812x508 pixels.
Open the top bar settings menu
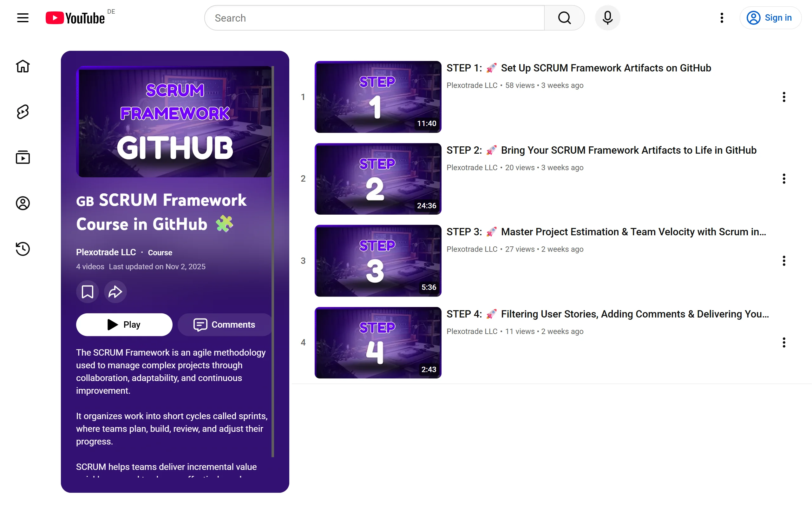click(x=722, y=18)
